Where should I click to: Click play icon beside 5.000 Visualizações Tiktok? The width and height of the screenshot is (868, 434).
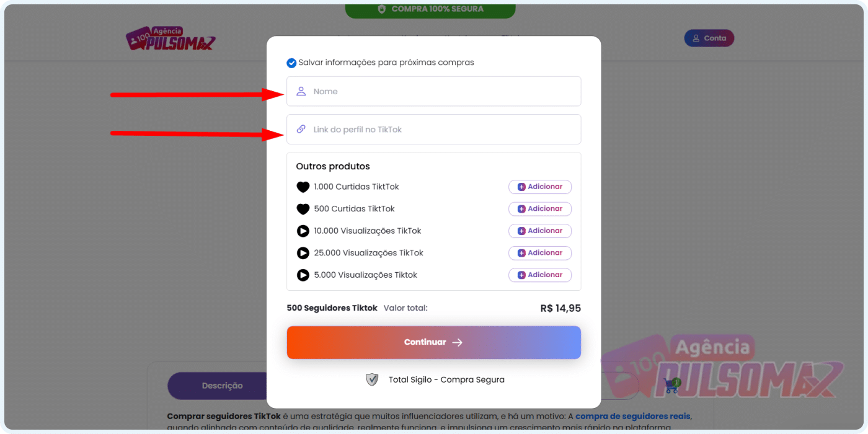[303, 275]
